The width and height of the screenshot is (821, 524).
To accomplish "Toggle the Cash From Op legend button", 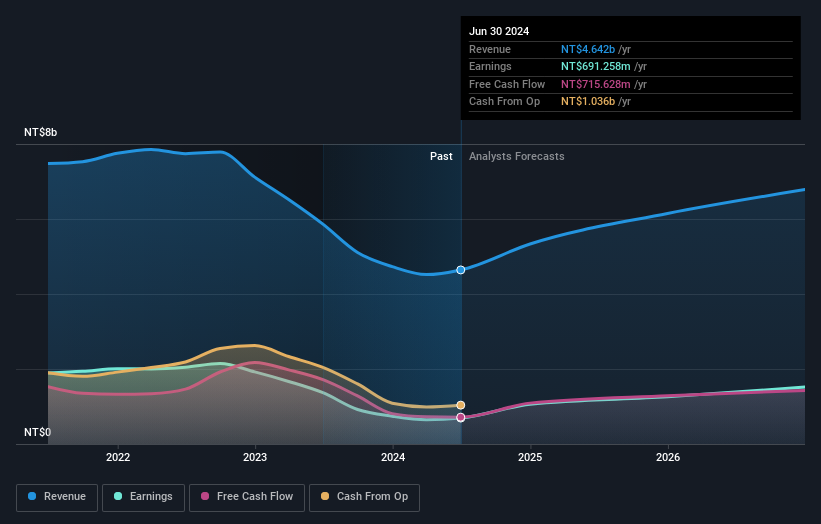I will [x=364, y=497].
